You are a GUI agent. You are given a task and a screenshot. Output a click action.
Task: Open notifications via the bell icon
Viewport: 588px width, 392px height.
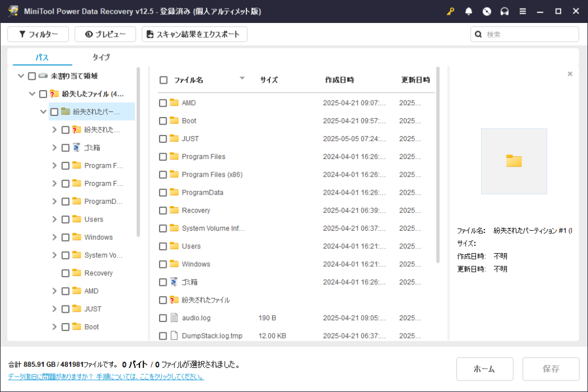[x=469, y=11]
